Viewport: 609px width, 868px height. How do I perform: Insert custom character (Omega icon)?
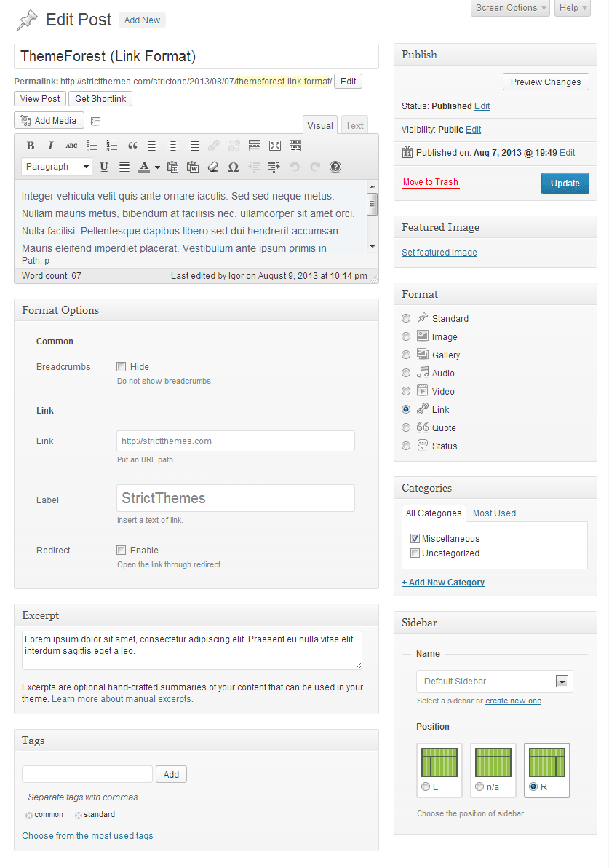(x=234, y=167)
